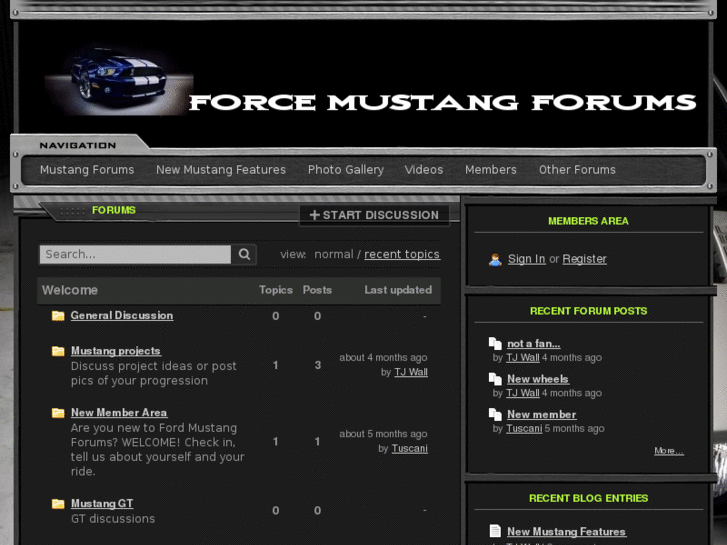The height and width of the screenshot is (545, 727).
Task: Click More... link in Recent Forum Posts
Action: (x=669, y=450)
